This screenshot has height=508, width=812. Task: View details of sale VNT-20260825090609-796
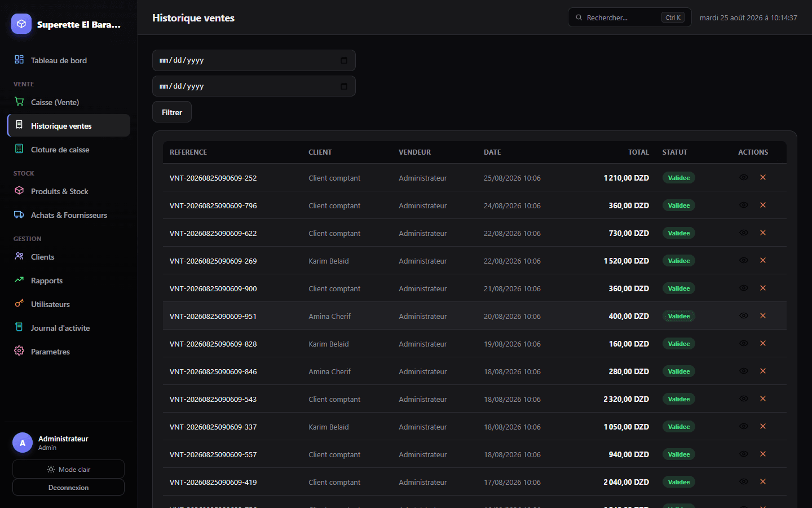coord(744,205)
